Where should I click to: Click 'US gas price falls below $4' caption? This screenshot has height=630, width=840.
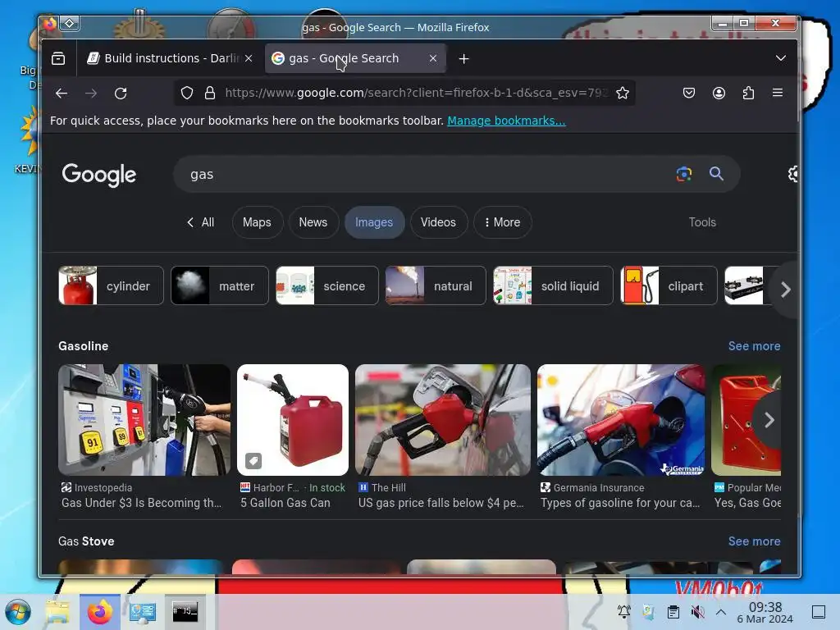441,503
